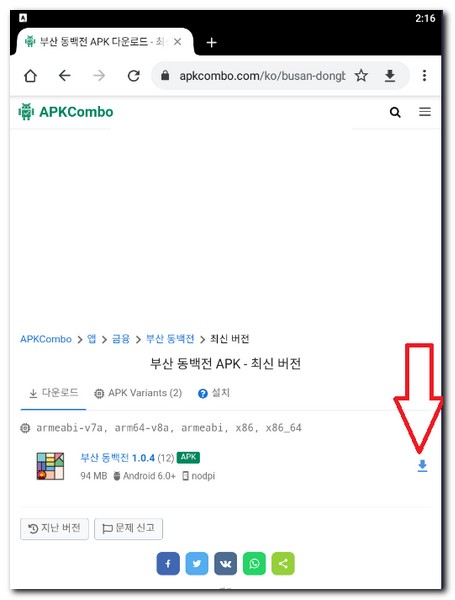The width and height of the screenshot is (455, 600).
Task: Click the 문제 신고 button
Action: (129, 529)
